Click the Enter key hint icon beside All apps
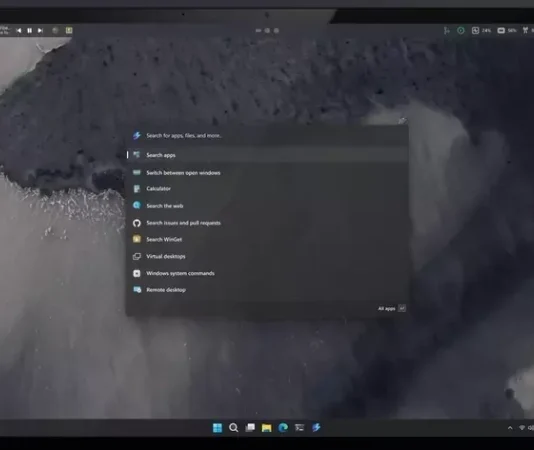This screenshot has width=534, height=450. tap(402, 308)
